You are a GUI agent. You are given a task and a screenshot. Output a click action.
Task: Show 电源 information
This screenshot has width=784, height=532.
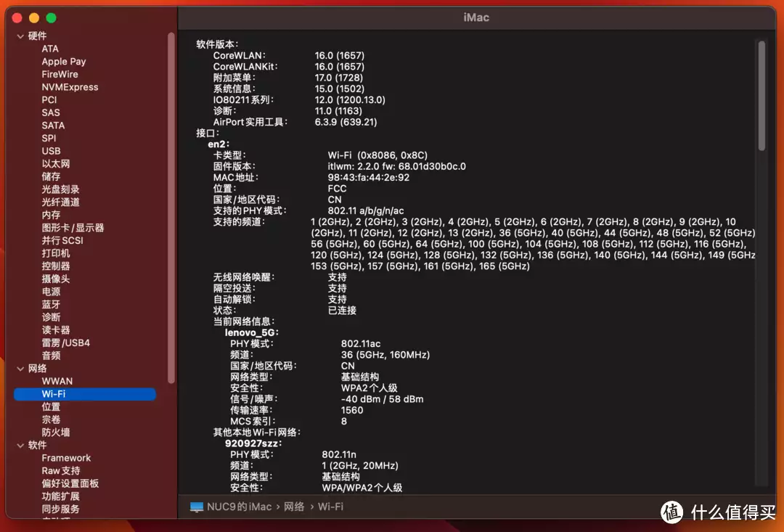51,292
